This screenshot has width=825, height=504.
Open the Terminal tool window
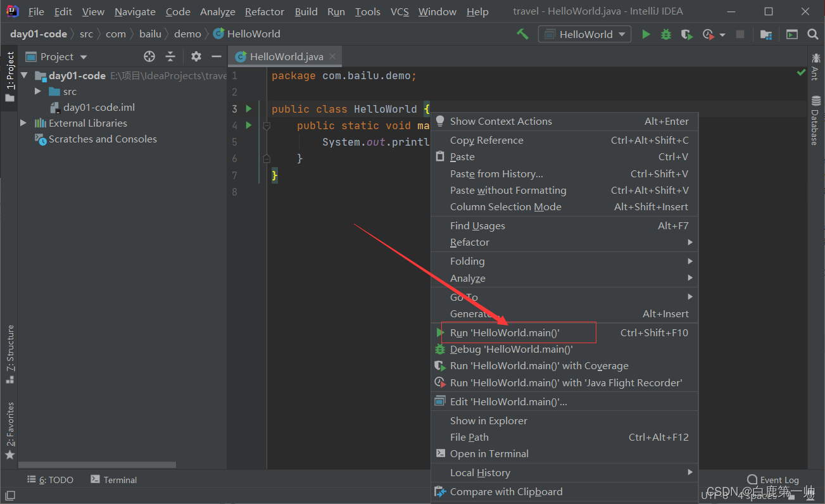[x=114, y=480]
